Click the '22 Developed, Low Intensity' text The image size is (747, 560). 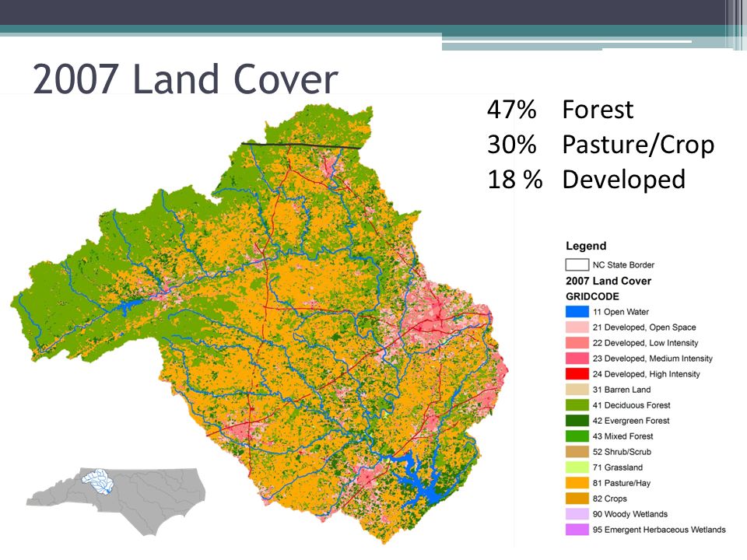click(646, 343)
